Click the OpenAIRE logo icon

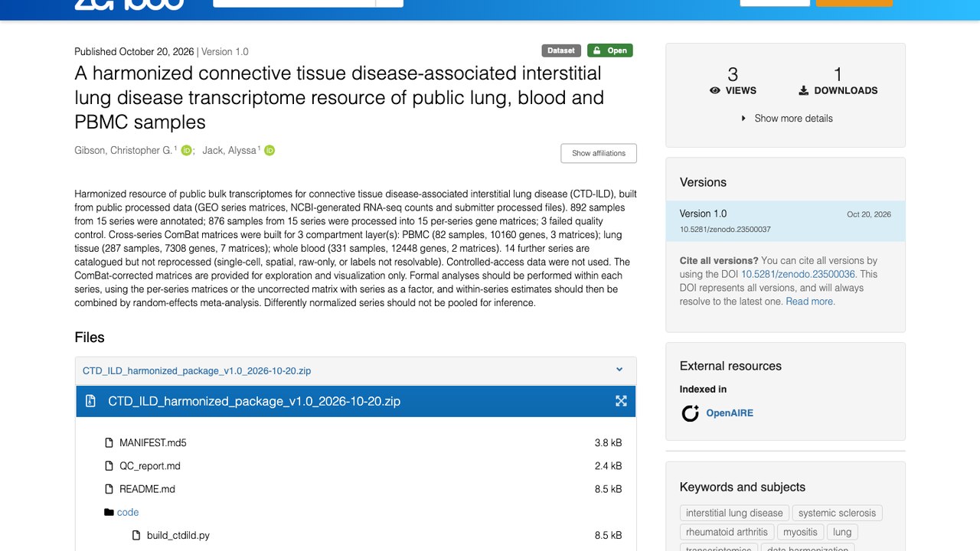pyautogui.click(x=691, y=413)
